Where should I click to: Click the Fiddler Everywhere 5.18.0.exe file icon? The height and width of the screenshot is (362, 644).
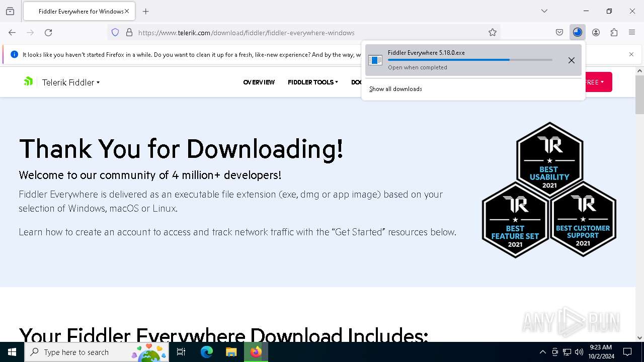(x=375, y=60)
